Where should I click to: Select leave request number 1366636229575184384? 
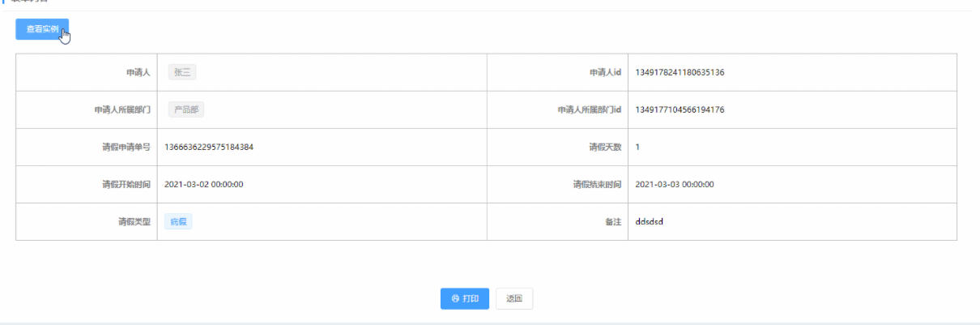[x=210, y=147]
